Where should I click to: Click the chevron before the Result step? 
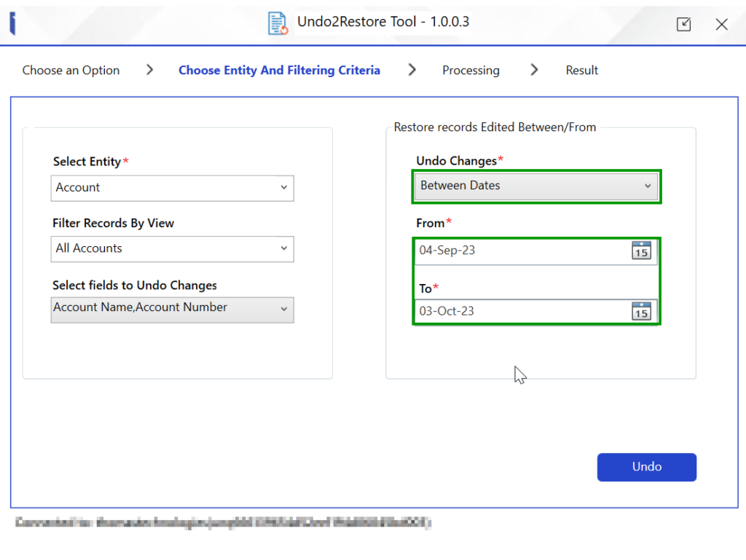click(534, 69)
